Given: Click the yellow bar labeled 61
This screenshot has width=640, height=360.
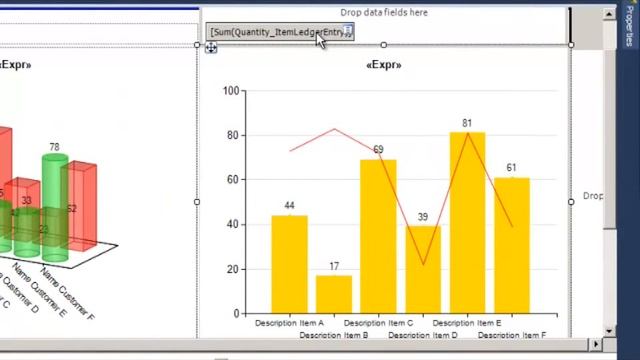Looking at the screenshot, I should point(512,246).
